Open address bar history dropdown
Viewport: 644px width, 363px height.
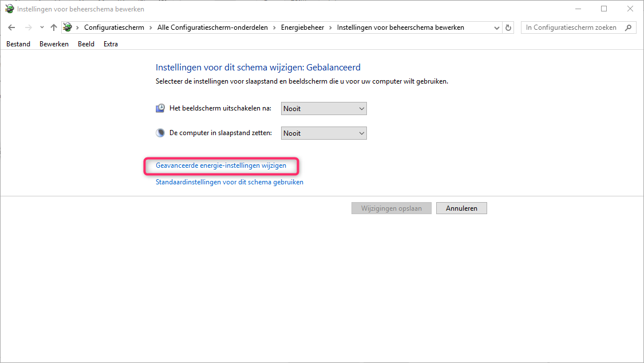click(x=496, y=27)
